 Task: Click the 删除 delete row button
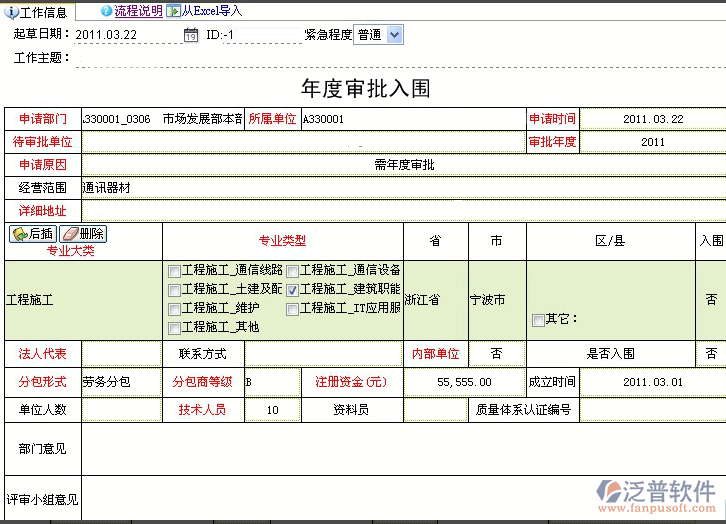pyautogui.click(x=83, y=233)
